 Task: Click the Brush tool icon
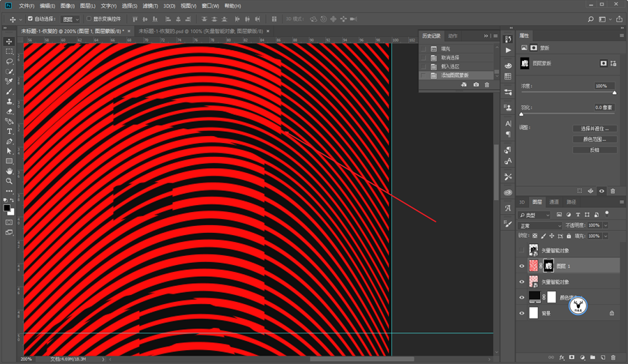[x=9, y=91]
